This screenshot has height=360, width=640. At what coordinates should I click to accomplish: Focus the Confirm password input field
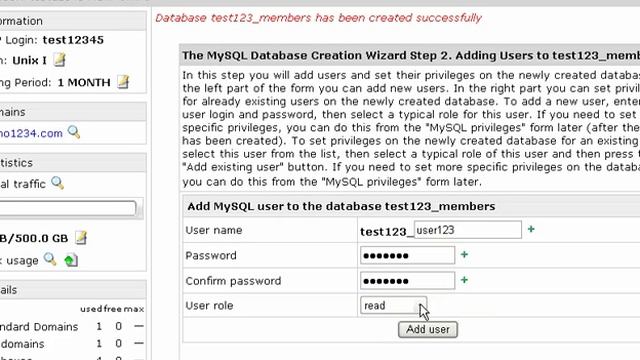point(407,281)
